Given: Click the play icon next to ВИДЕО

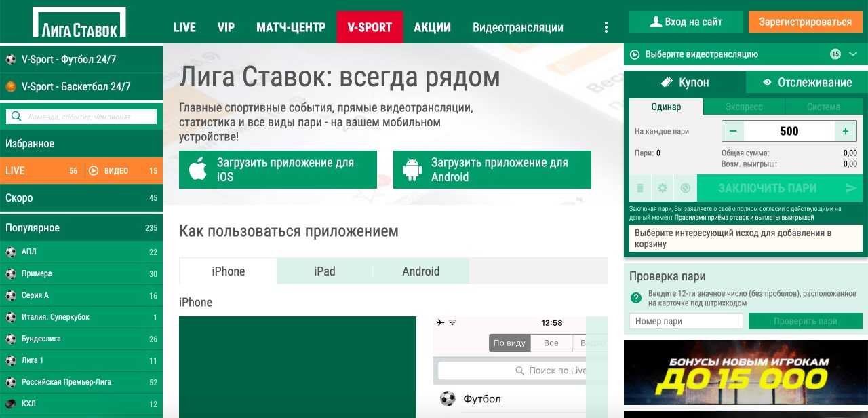Looking at the screenshot, I should coord(94,171).
